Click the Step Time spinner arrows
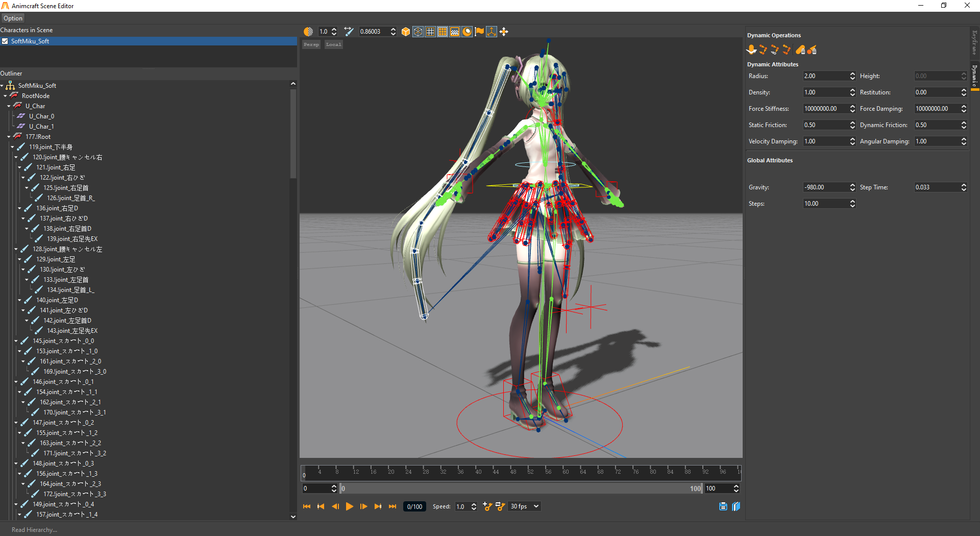This screenshot has width=980, height=536. [964, 187]
